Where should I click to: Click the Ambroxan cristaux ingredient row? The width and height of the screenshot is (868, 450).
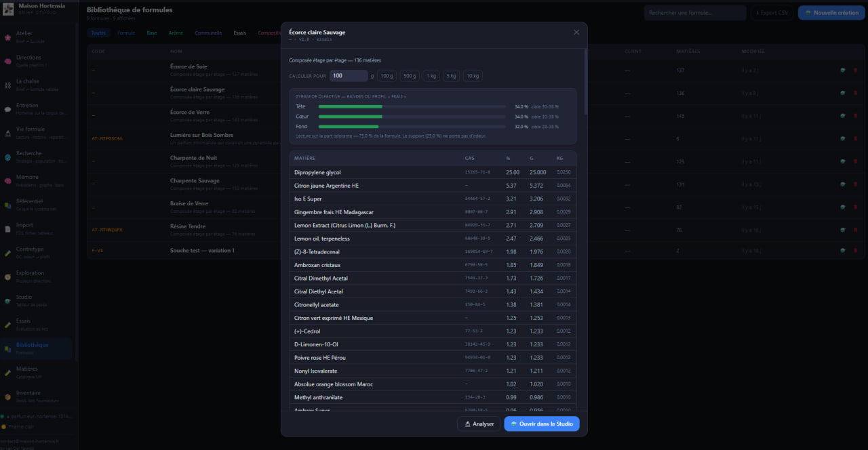point(433,265)
